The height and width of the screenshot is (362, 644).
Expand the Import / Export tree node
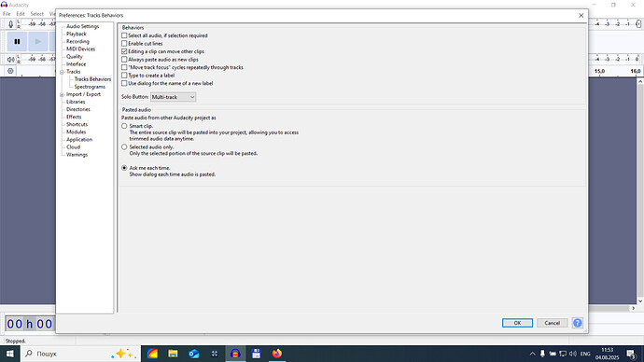[x=62, y=95]
